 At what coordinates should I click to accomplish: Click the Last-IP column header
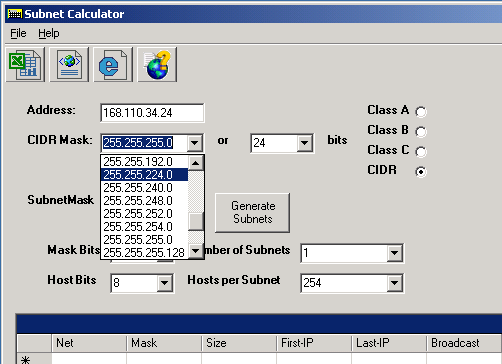(389, 343)
